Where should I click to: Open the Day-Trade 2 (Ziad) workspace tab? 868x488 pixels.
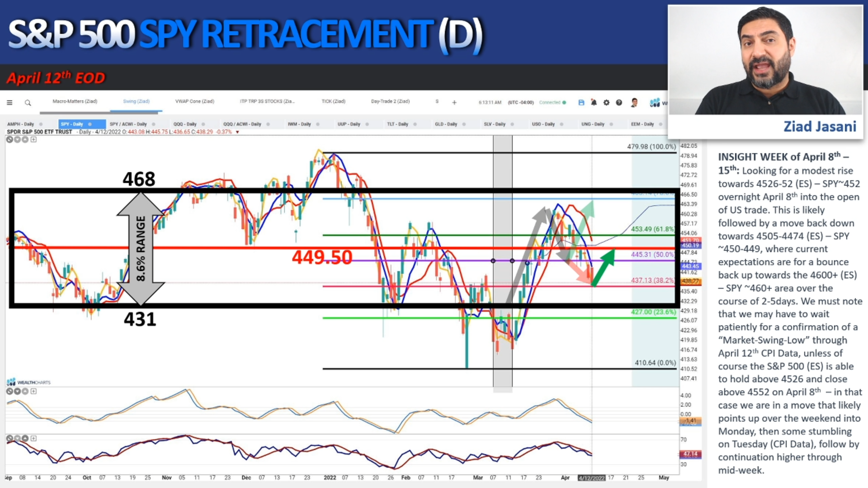coord(390,101)
